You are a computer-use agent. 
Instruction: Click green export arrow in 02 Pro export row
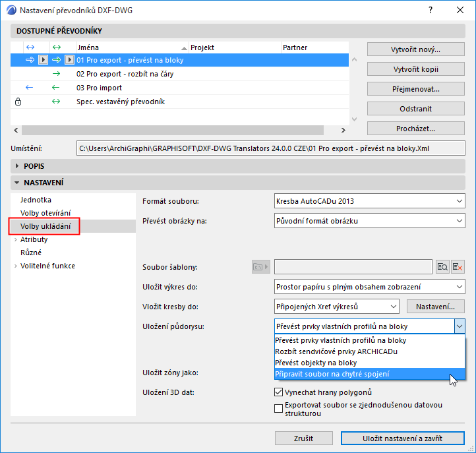[x=57, y=74]
